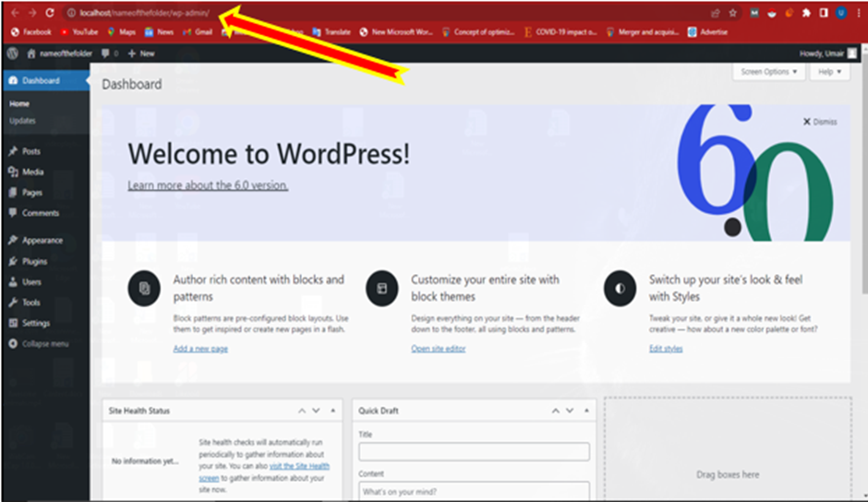Click the 'Open site editor' link
Image resolution: width=868 pixels, height=502 pixels.
coord(438,348)
